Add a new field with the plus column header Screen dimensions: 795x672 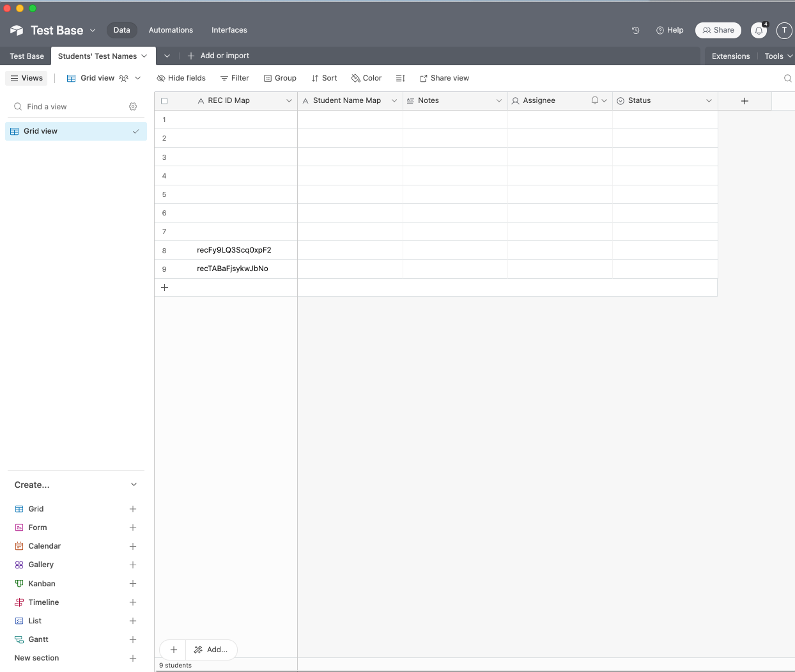coord(745,101)
